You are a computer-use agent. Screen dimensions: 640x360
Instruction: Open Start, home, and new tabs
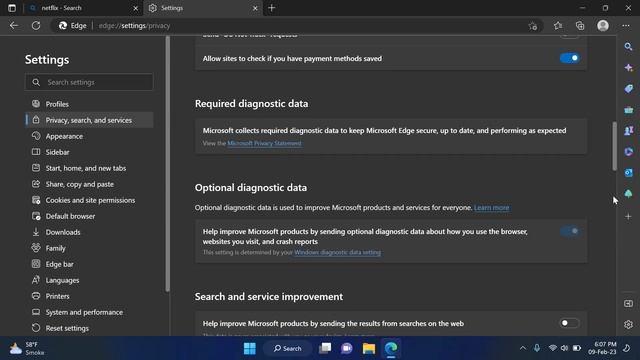(89, 168)
